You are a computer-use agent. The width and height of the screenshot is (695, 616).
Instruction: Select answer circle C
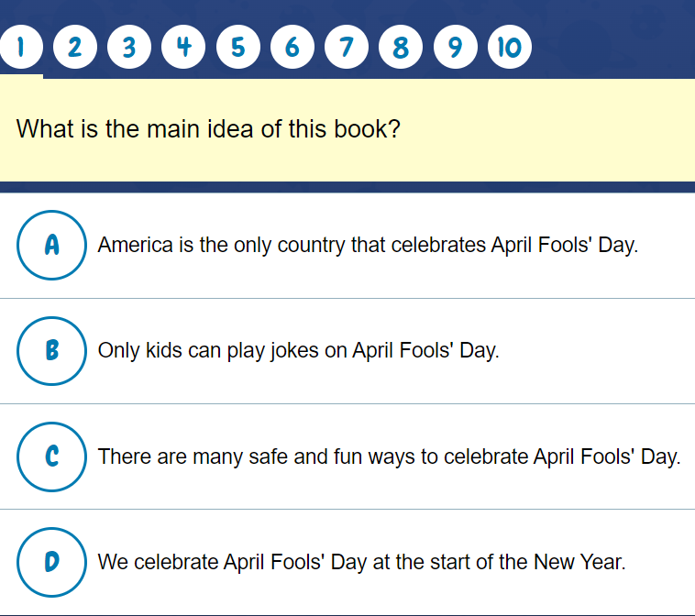51,456
